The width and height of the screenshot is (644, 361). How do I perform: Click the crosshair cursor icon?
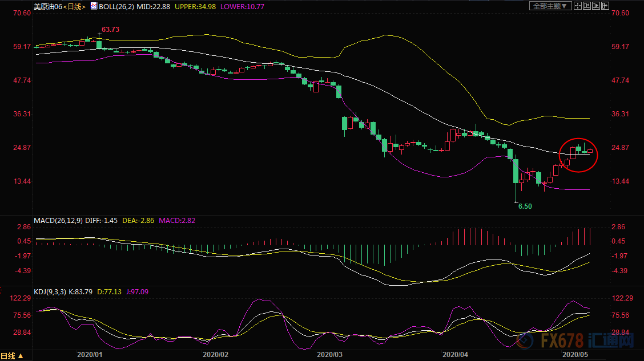pos(577,6)
